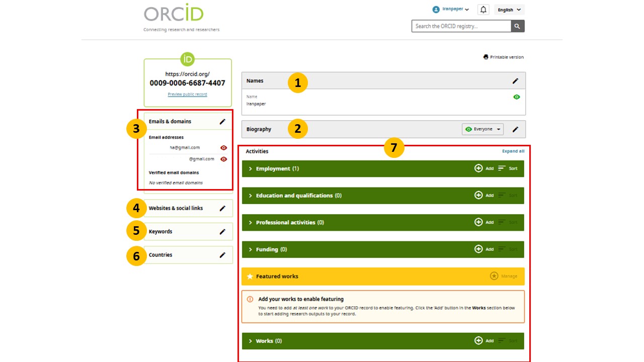Expand the Funding section
644x362 pixels.
pos(251,249)
